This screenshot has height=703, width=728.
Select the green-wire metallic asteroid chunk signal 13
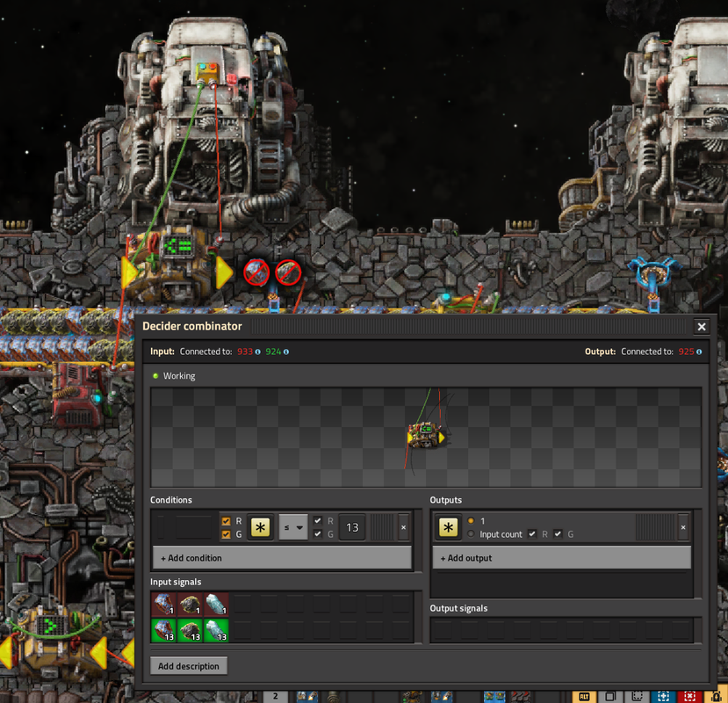pos(164,630)
